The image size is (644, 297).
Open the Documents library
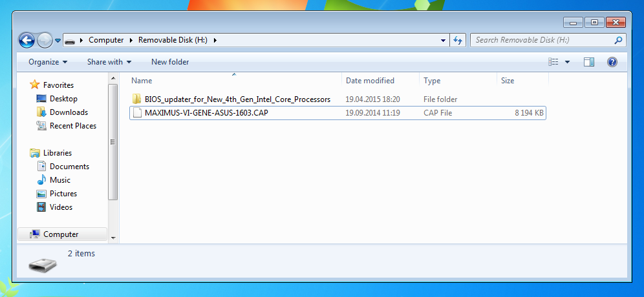pyautogui.click(x=69, y=166)
